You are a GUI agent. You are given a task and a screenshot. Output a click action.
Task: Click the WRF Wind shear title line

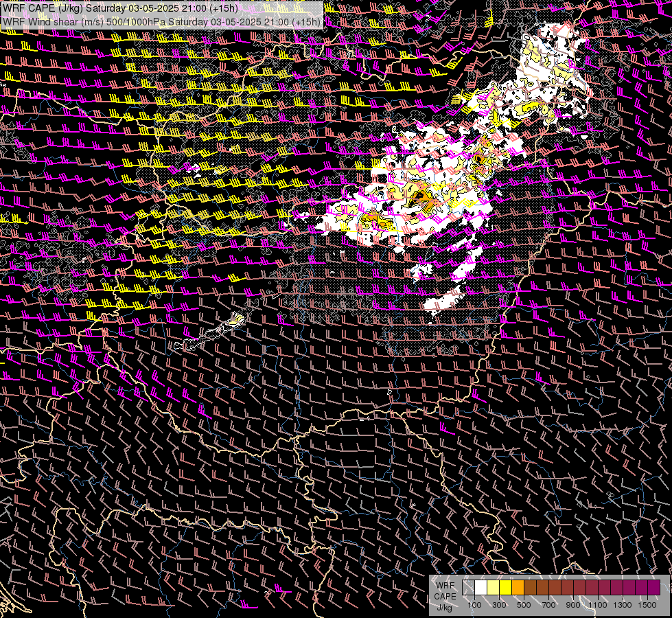pyautogui.click(x=161, y=22)
